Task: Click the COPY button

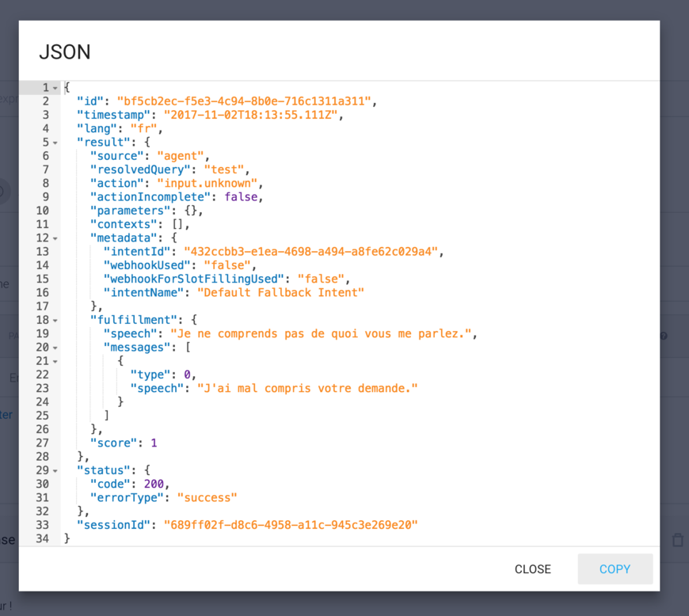Action: [615, 568]
